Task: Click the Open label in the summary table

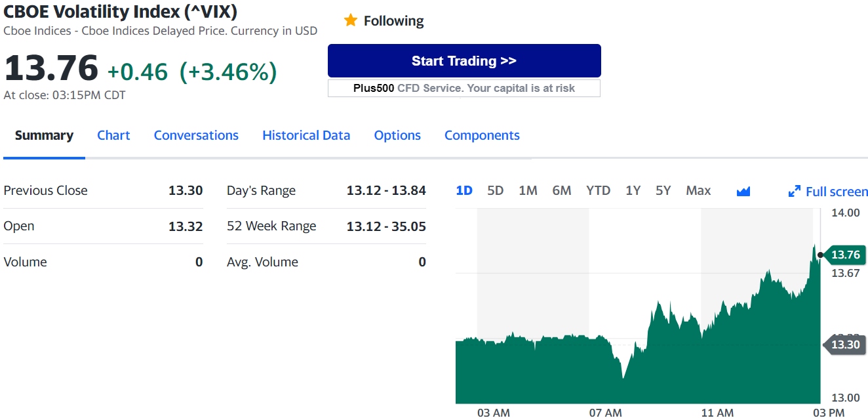Action: [x=19, y=226]
